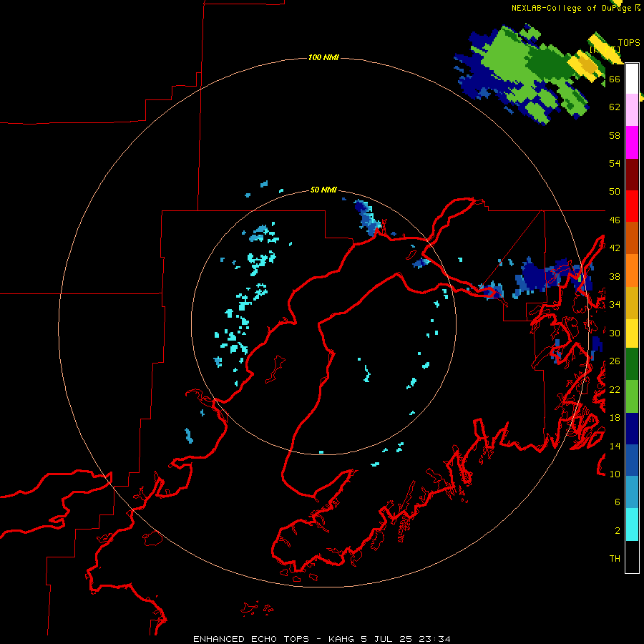Click the navy blue legend swatch

click(x=632, y=429)
